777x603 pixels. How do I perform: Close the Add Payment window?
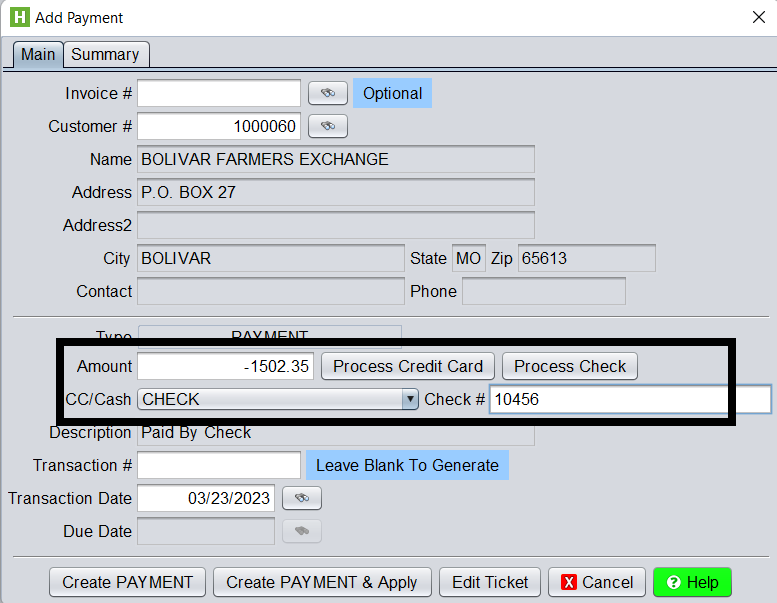757,17
